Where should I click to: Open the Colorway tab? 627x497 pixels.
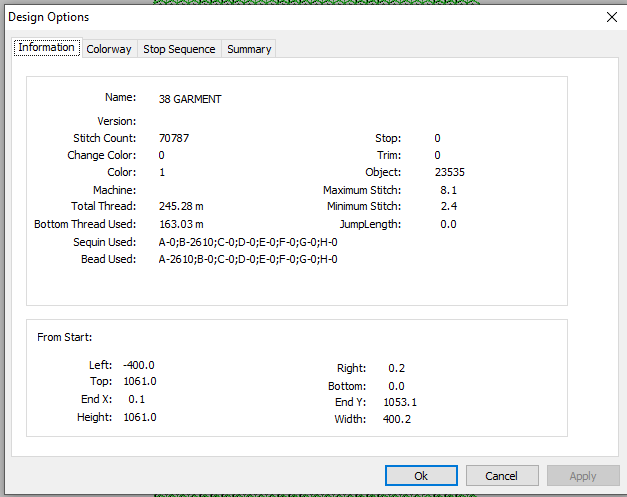pos(109,49)
